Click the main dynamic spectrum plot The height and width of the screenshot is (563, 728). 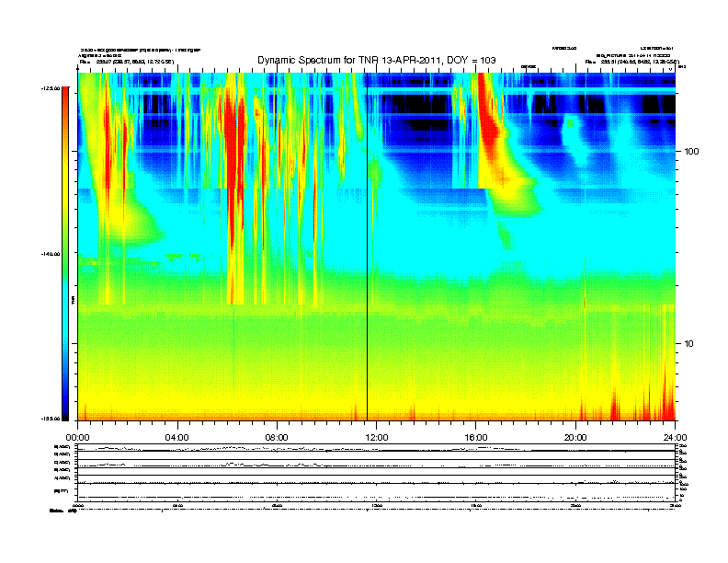(377, 247)
